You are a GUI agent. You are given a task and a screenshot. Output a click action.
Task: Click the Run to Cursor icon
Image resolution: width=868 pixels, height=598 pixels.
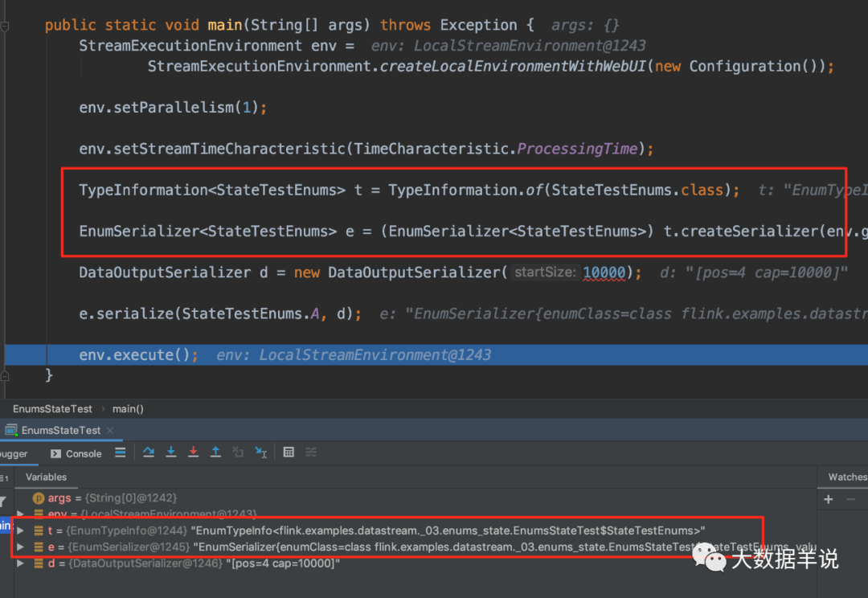point(260,453)
